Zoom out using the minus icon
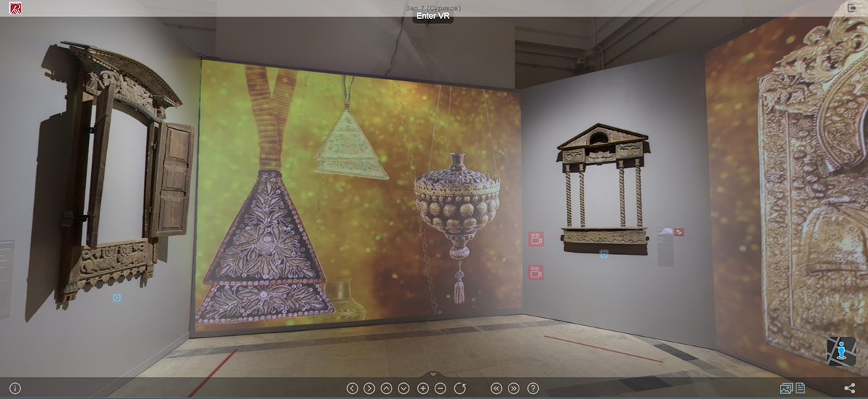Screen dimensions: 868x399 (441, 388)
